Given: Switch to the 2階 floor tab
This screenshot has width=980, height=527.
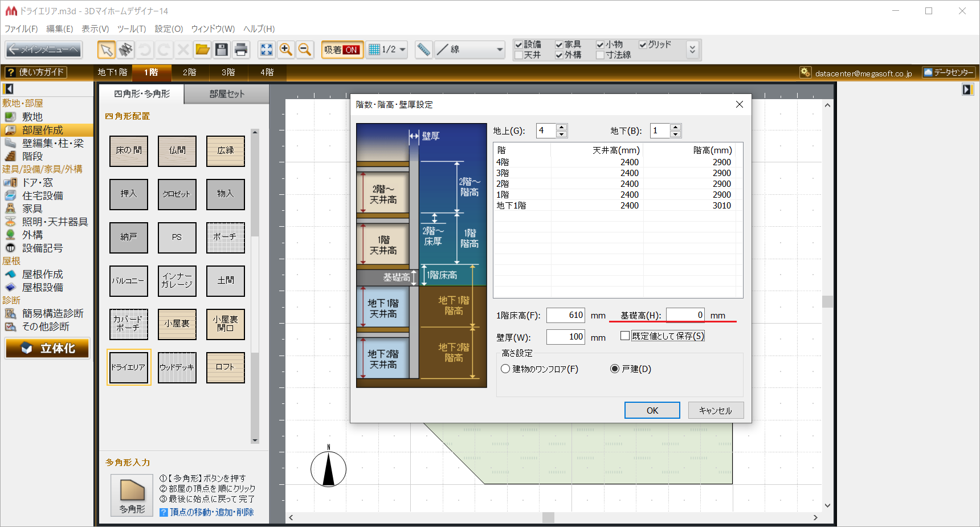Looking at the screenshot, I should click(x=189, y=72).
